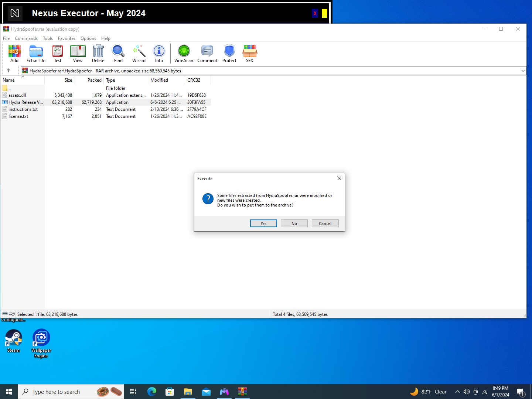Launch the Wizard tool
The height and width of the screenshot is (399, 532).
139,54
